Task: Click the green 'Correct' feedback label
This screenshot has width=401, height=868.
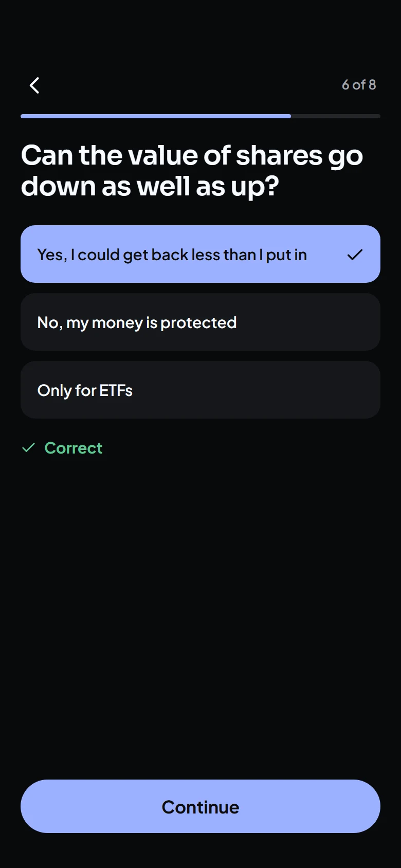Action: coord(74,448)
